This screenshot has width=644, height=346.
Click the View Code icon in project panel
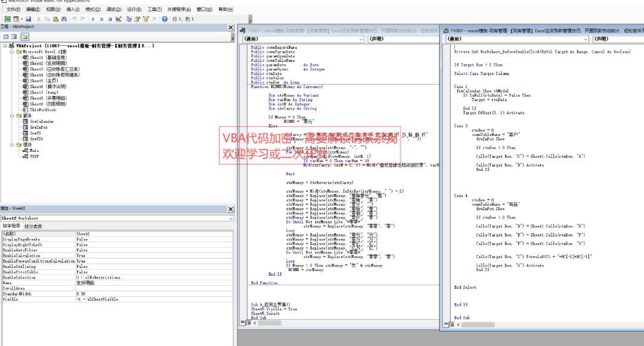pos(5,37)
